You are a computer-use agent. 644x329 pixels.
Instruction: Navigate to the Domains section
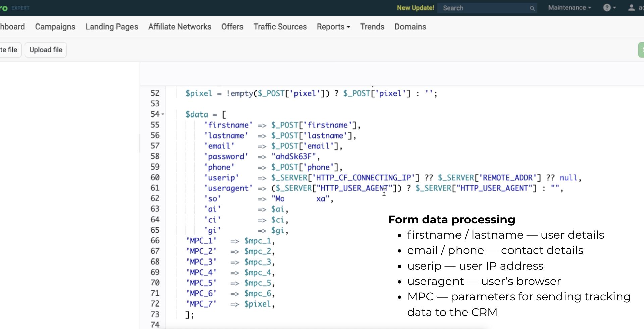[x=410, y=27]
